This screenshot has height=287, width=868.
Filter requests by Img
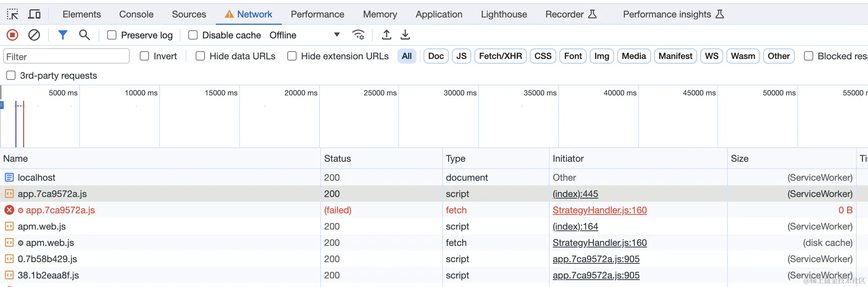point(602,56)
